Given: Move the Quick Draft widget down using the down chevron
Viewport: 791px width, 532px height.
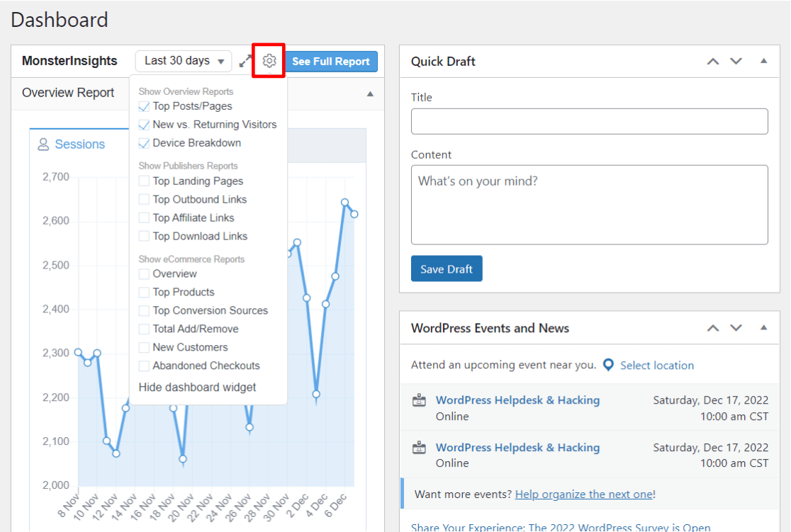Looking at the screenshot, I should coord(736,62).
